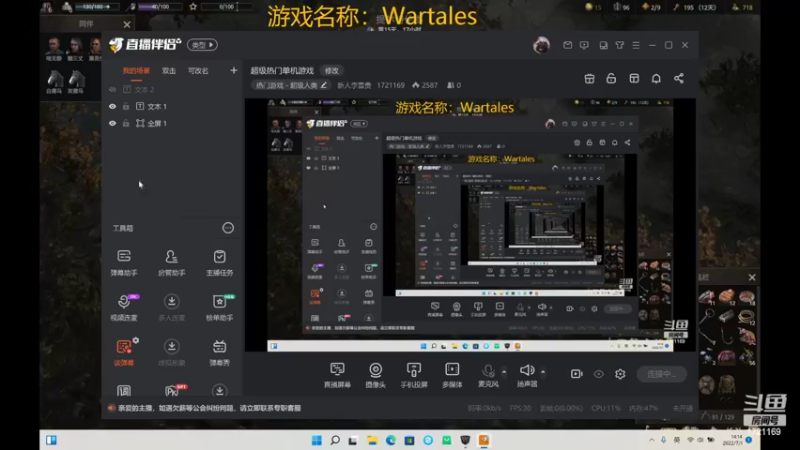The height and width of the screenshot is (450, 800).
Task: Show hidden icons in the system tray
Action: coord(652,440)
